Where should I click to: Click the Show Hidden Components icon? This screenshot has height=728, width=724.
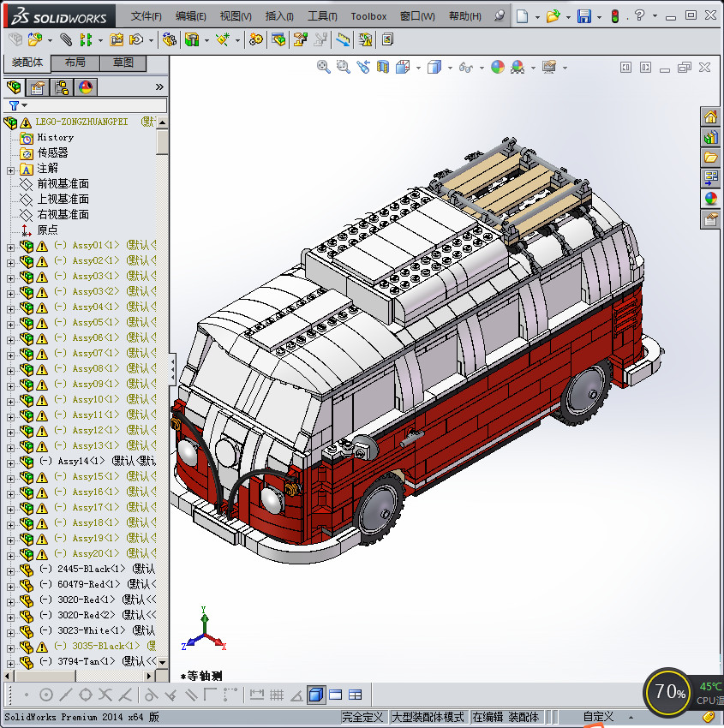tap(170, 40)
